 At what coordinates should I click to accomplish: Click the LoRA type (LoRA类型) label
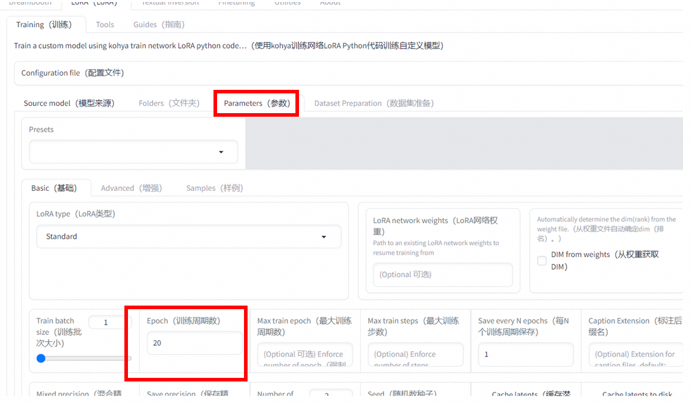[76, 214]
